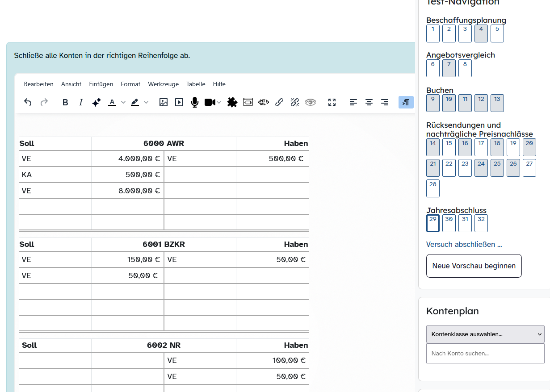Viewport: 550px width, 392px height.
Task: Center-align the text
Action: [369, 102]
